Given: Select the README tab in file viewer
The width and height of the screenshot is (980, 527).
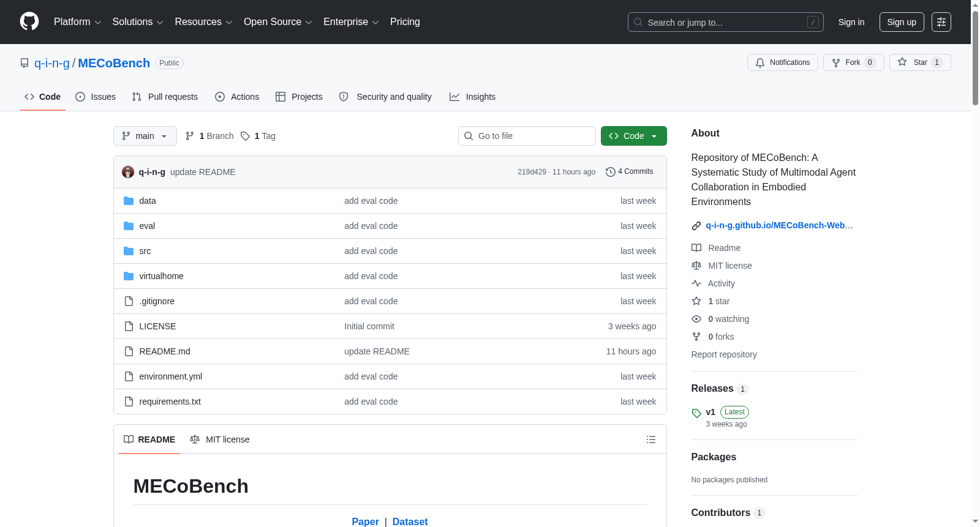Looking at the screenshot, I should point(149,439).
